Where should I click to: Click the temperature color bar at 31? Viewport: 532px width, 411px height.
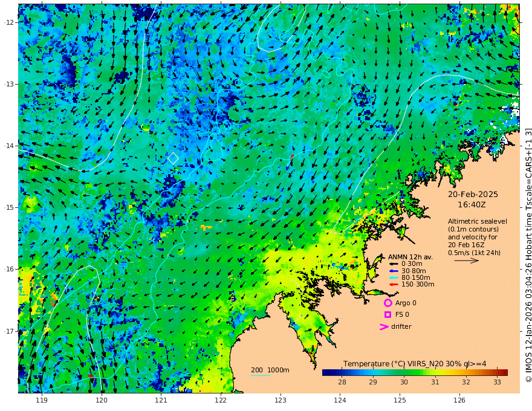435,372
